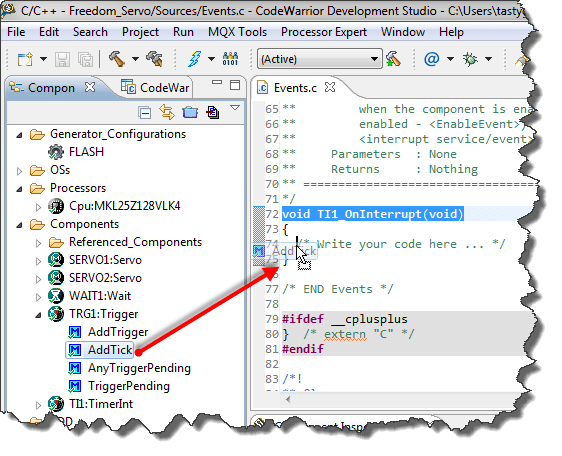Click the New file toolbar icon
Image resolution: width=562 pixels, height=456 pixels.
25,59
